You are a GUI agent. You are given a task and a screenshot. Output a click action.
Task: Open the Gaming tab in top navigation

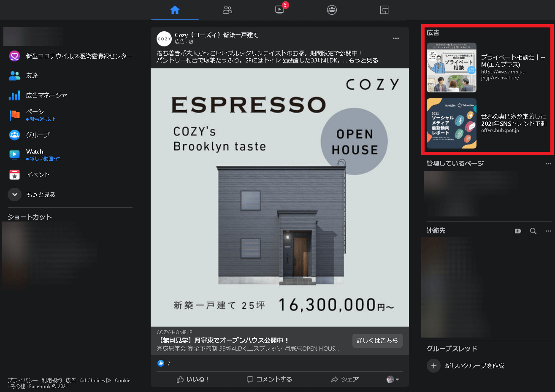(x=384, y=10)
